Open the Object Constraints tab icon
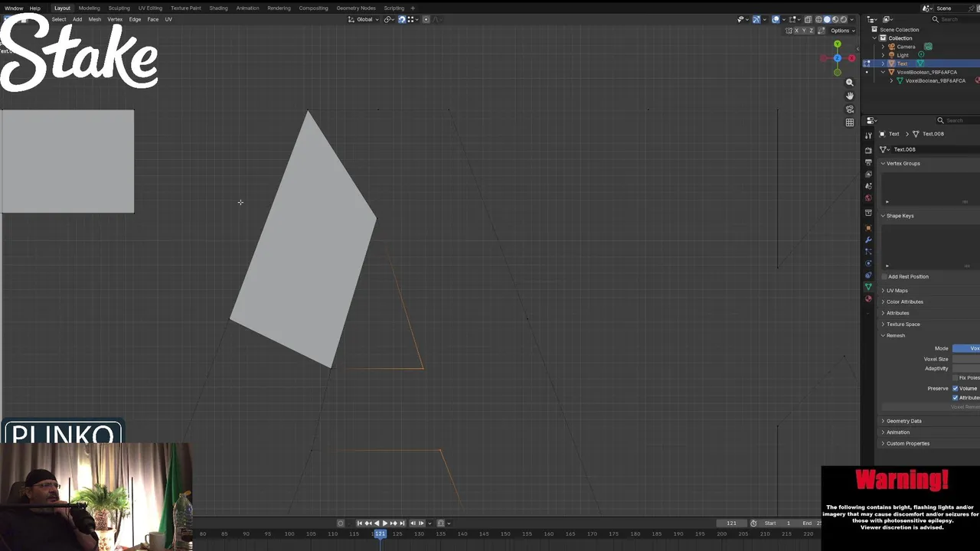 [x=868, y=275]
